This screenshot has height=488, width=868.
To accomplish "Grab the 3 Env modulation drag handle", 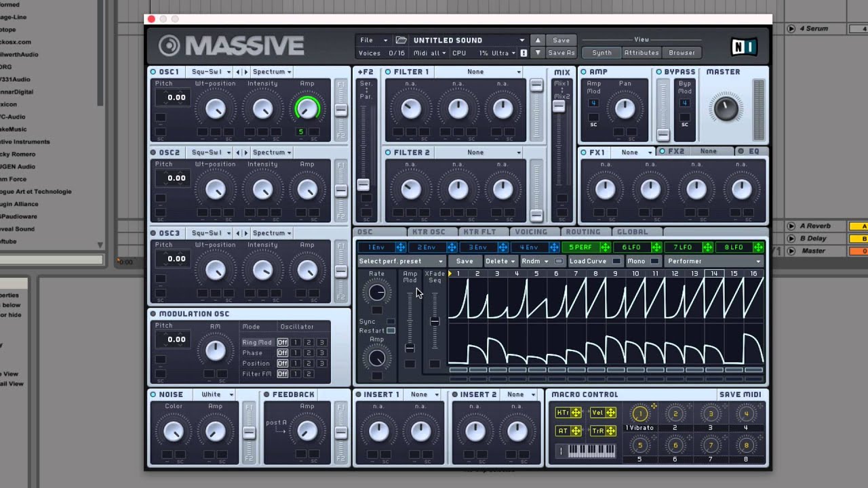I will (502, 247).
